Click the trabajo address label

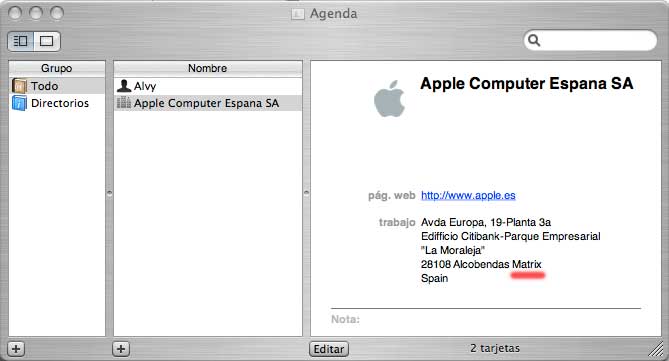pos(397,222)
